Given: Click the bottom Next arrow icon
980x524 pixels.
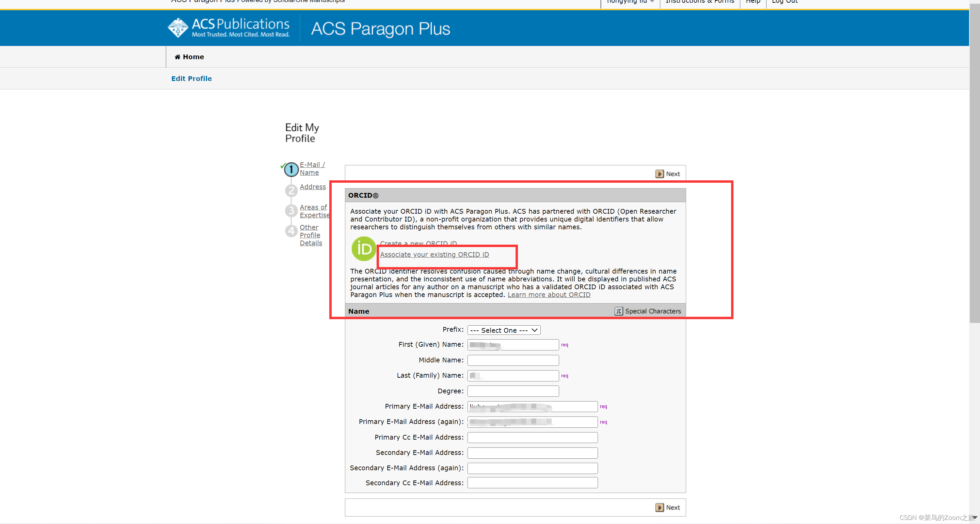Looking at the screenshot, I should coord(659,507).
